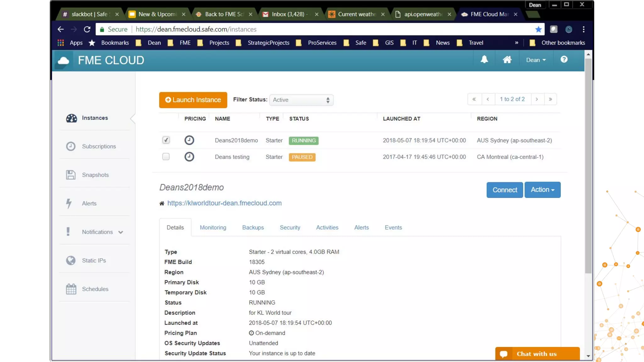Viewport: 644px width, 362px height.
Task: Click the notifications bell icon
Action: point(484,60)
